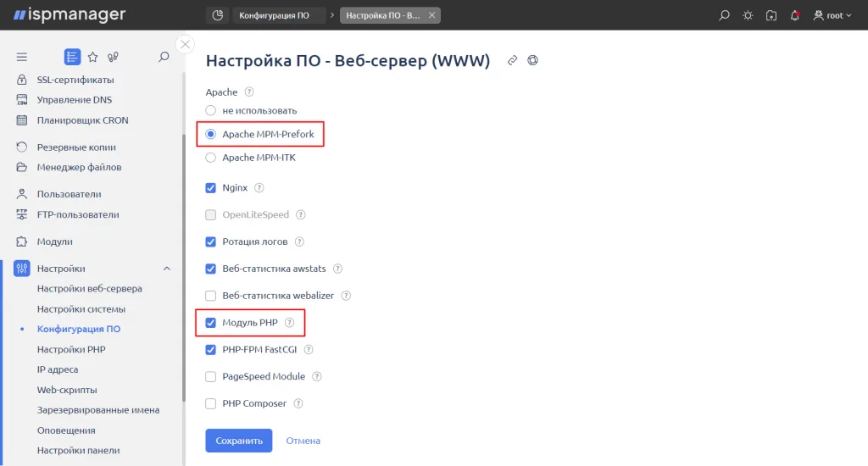The height and width of the screenshot is (466, 868).
Task: Select Apache MPM-Prefork radio
Action: click(x=210, y=134)
